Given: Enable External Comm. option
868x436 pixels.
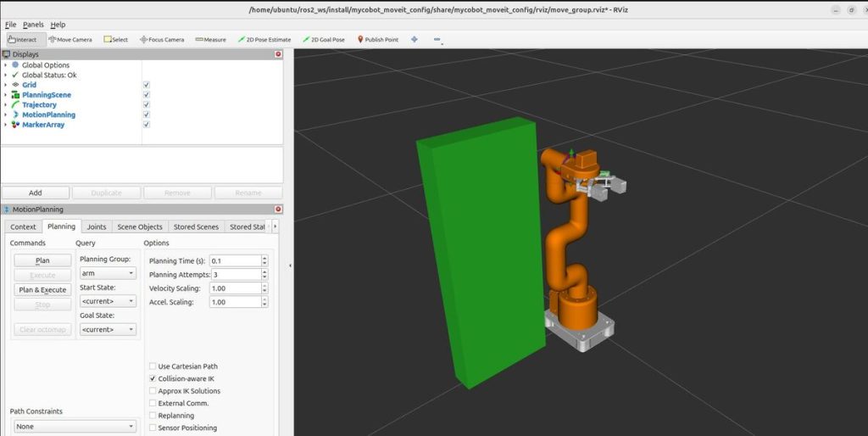Looking at the screenshot, I should [x=153, y=403].
